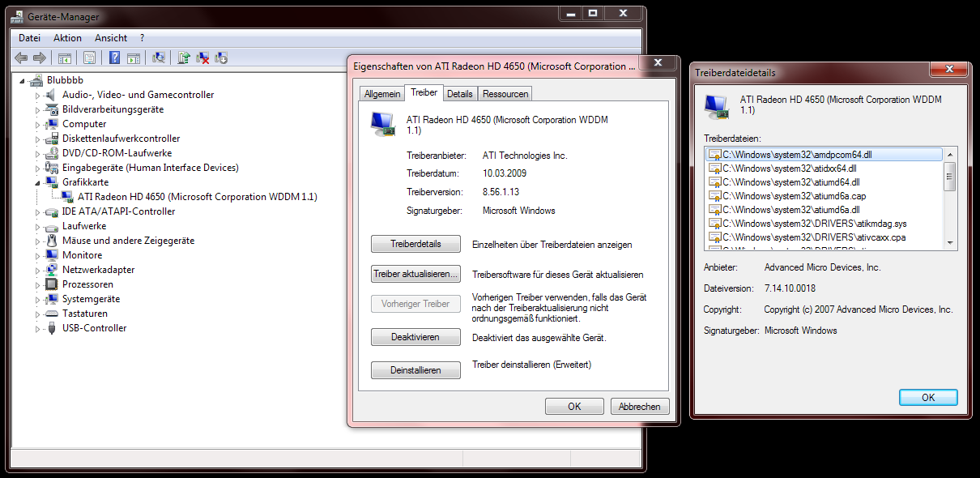The image size is (980, 478).
Task: Click the driver list scroll down arrow
Action: point(950,243)
